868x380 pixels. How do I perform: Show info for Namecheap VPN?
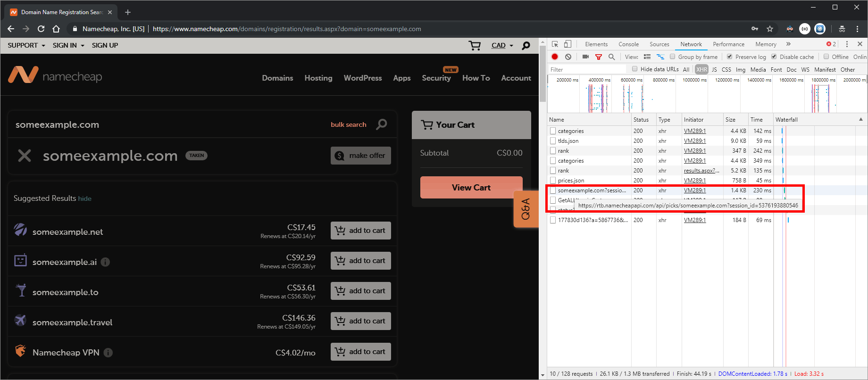pyautogui.click(x=108, y=353)
